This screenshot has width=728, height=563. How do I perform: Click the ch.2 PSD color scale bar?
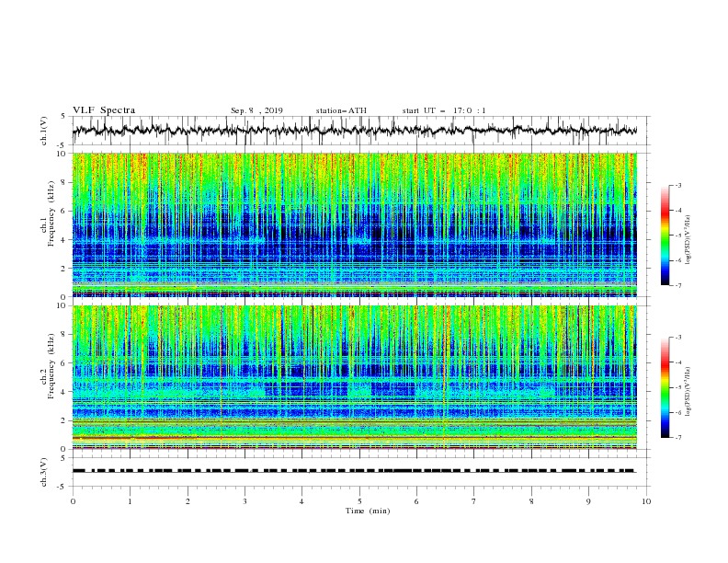tap(665, 387)
